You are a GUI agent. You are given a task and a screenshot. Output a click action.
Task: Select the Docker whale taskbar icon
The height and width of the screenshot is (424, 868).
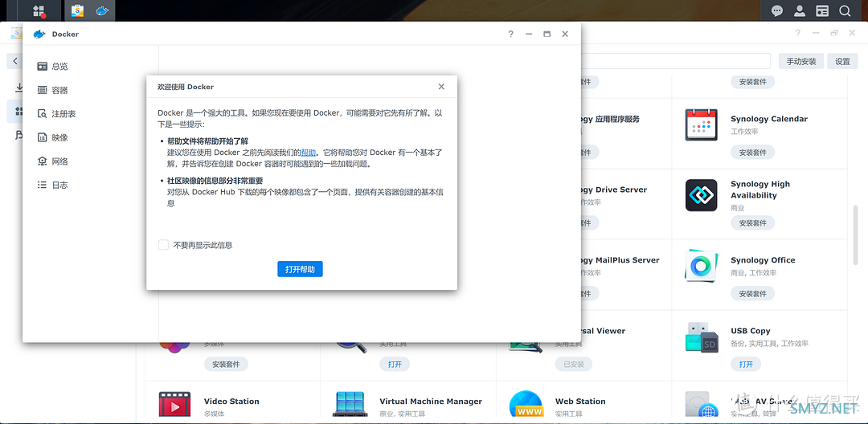pyautogui.click(x=102, y=10)
